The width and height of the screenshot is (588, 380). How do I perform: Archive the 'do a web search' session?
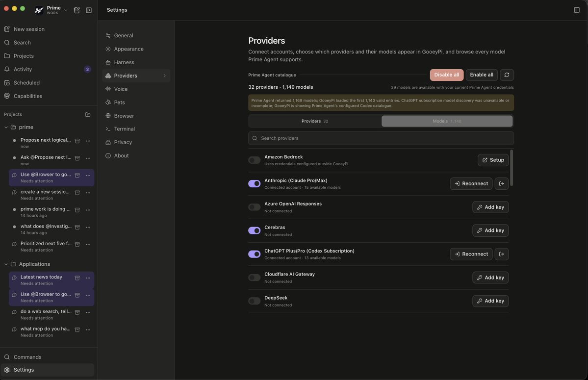(77, 312)
